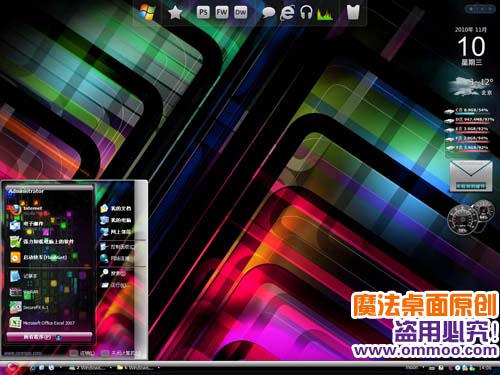This screenshot has width=500, height=375.
Task: Open Dreamweaver from the DW dock icon
Action: [240, 13]
